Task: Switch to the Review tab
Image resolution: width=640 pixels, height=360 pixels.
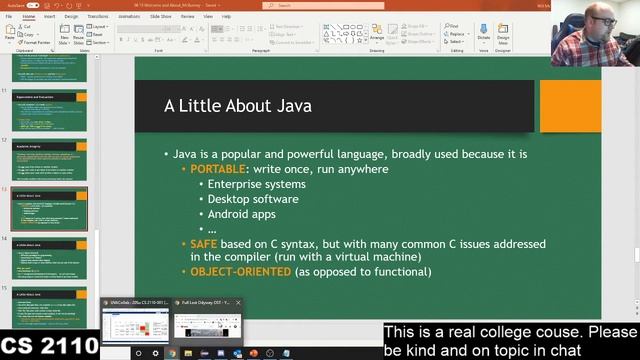Action: [188, 17]
